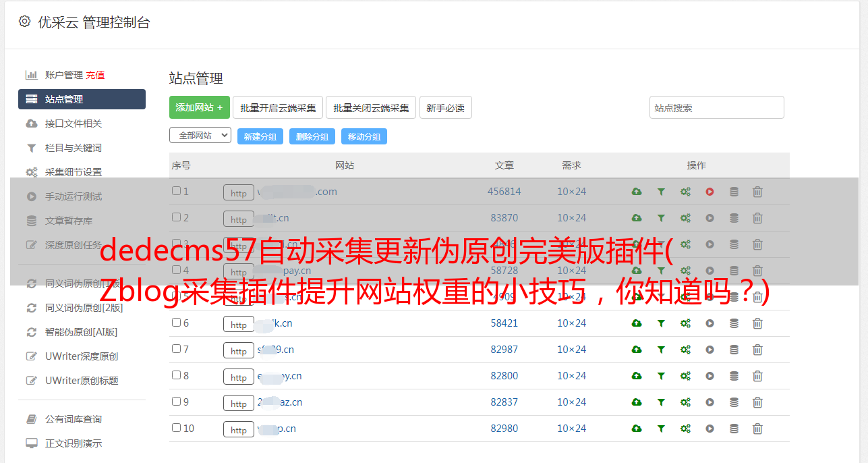Click the 删除分组 button

click(312, 136)
